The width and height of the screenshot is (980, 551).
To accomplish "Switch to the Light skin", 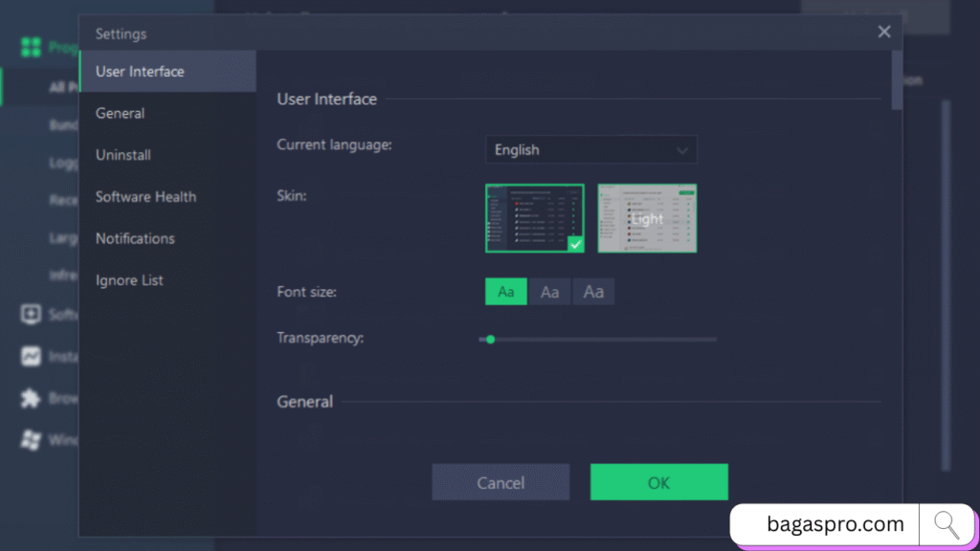I will 647,218.
